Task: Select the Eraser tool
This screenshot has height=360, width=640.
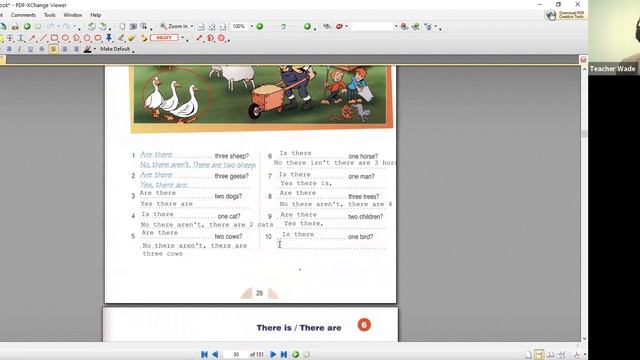Action: click(131, 38)
